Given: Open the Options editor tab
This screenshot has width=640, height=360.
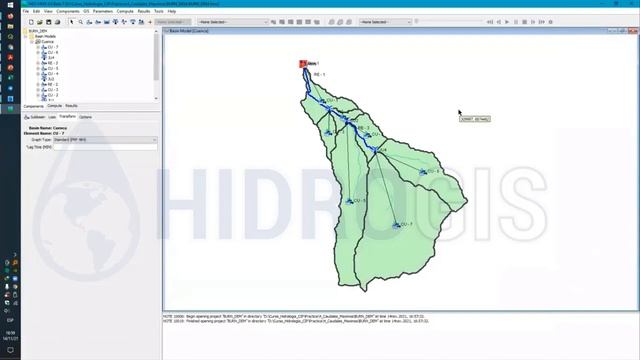Looking at the screenshot, I should click(x=85, y=117).
